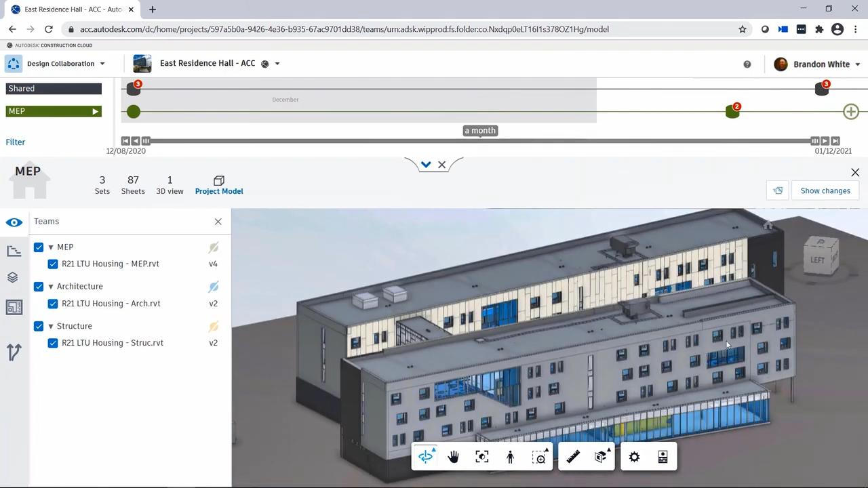The width and height of the screenshot is (868, 488).
Task: Open viewer Settings gear
Action: (x=634, y=457)
